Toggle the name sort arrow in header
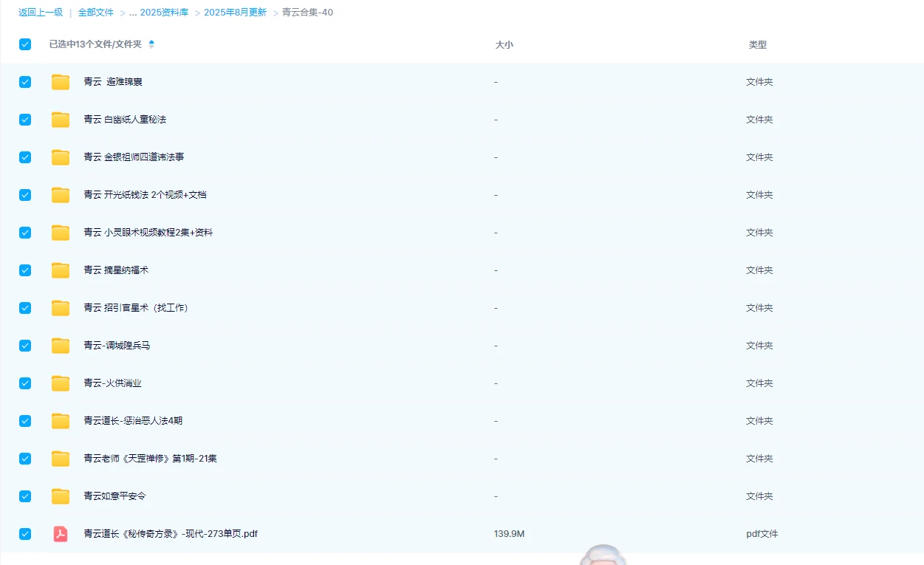Screen dimensions: 924x565 pyautogui.click(x=151, y=44)
